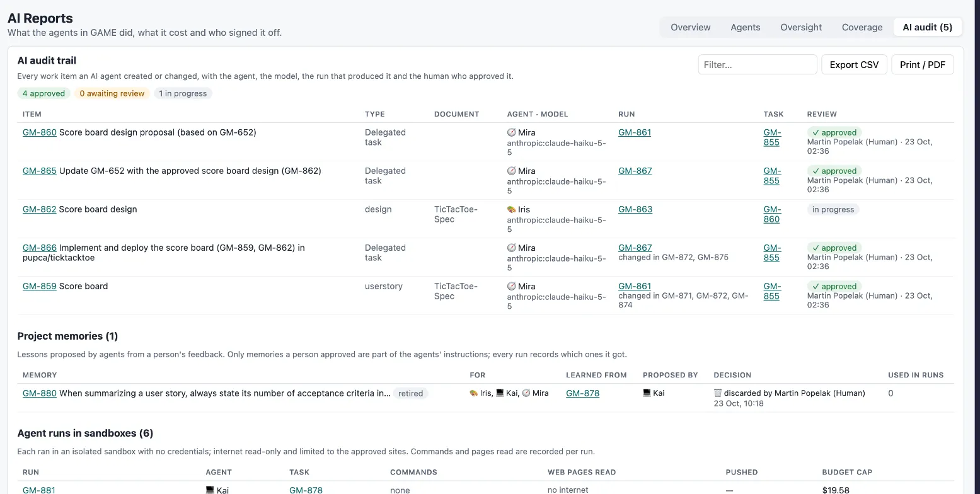Screen dimensions: 980x494
Task: Click the Iris agent avatar in the GM-862 row
Action: pos(511,210)
